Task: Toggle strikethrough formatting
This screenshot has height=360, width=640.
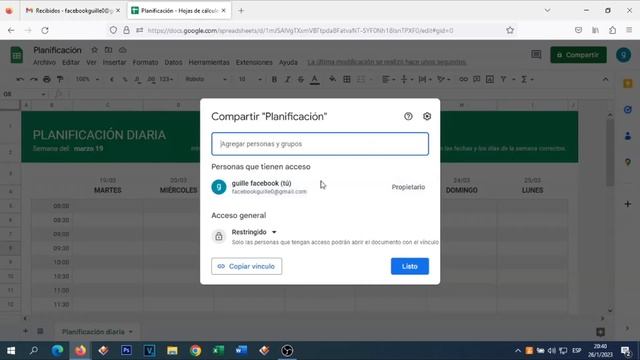Action: click(301, 79)
